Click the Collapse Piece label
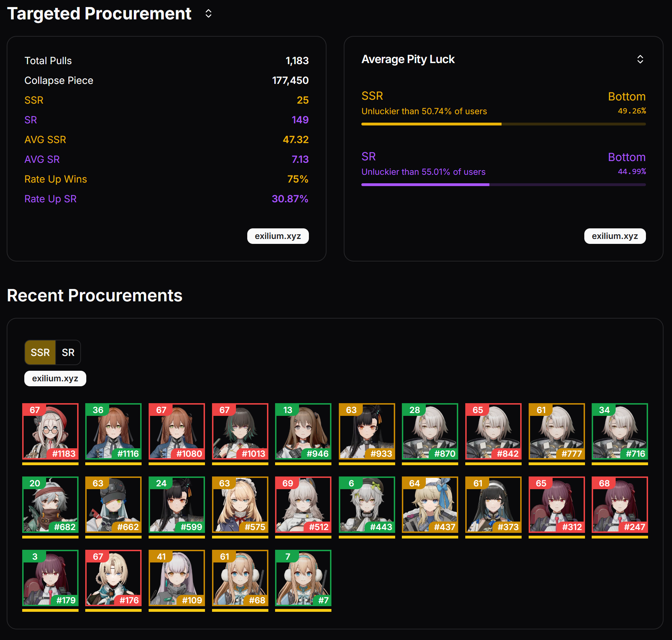The width and height of the screenshot is (672, 640). 59,81
